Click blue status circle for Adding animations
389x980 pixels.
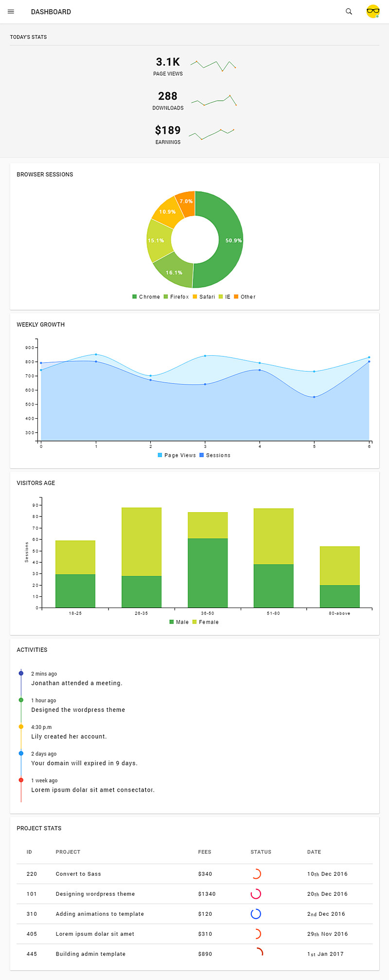256,914
